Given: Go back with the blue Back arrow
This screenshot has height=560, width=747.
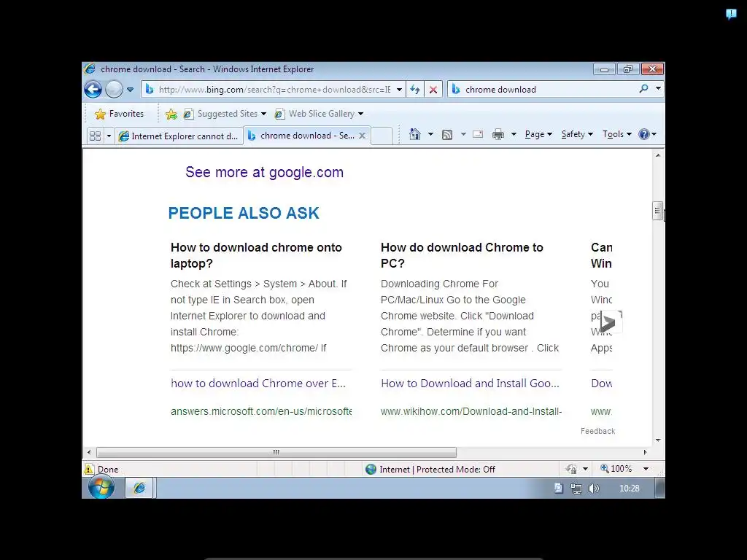Looking at the screenshot, I should tap(93, 89).
